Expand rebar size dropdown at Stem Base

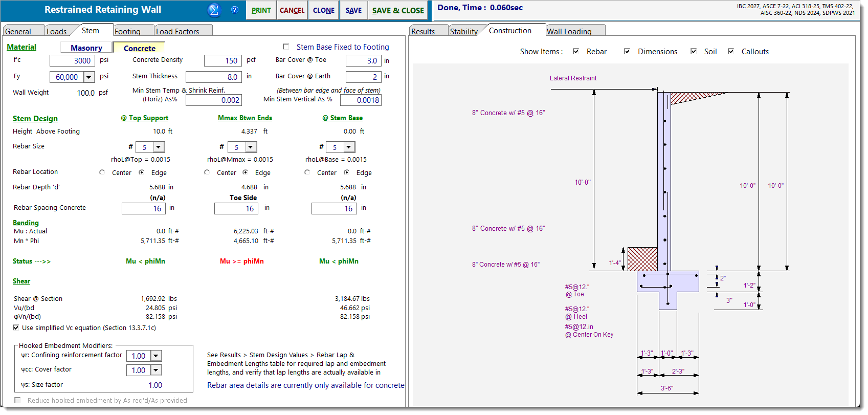point(349,147)
